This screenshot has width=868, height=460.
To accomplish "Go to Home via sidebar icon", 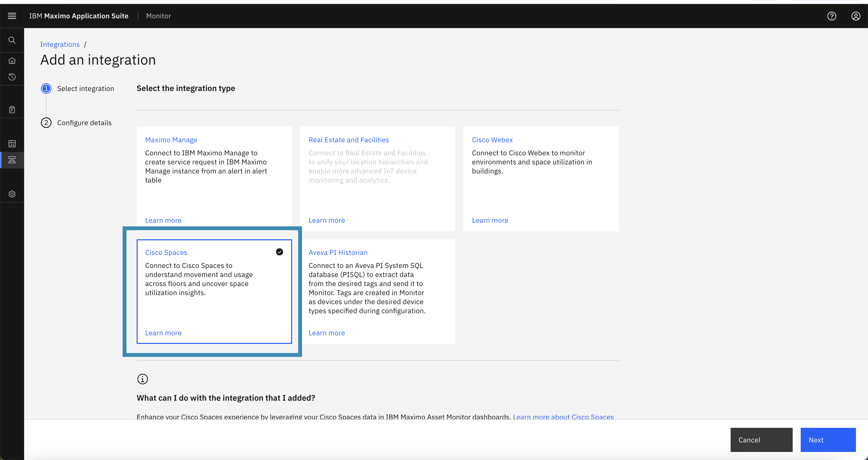I will [x=12, y=61].
